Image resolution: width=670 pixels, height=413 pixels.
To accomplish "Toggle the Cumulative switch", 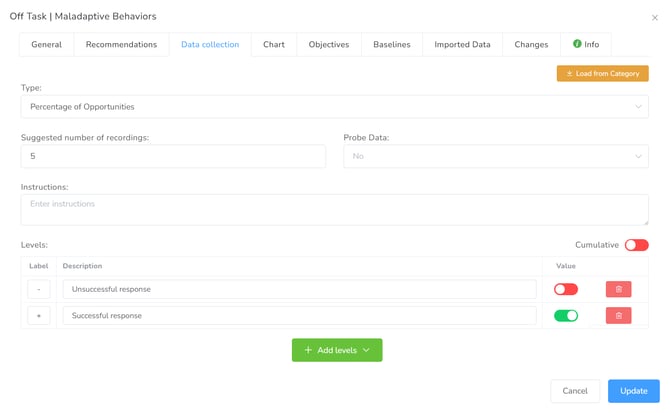I will (x=636, y=245).
